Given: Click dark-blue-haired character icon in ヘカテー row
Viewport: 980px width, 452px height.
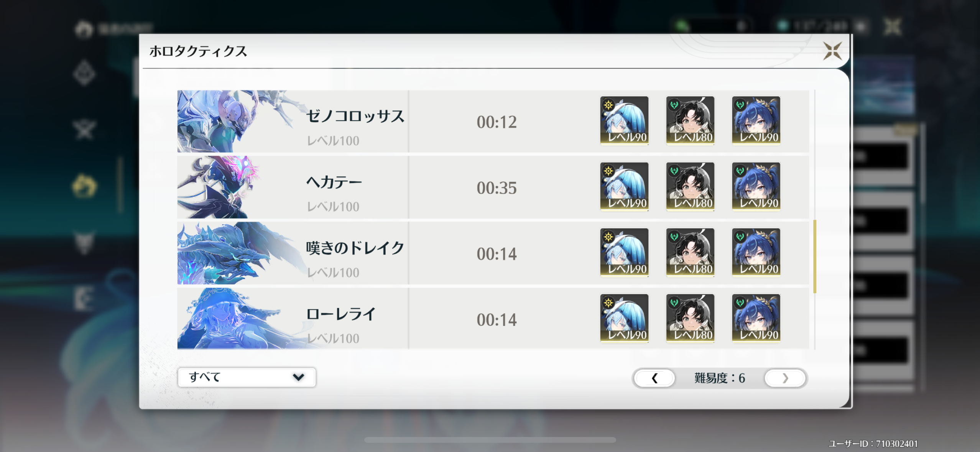Looking at the screenshot, I should (756, 186).
